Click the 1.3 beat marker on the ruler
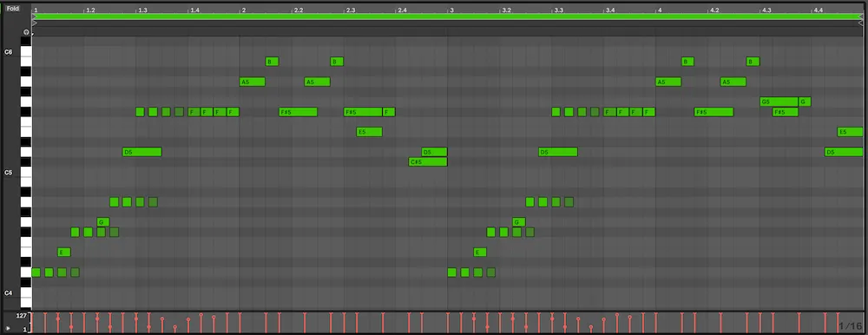 point(143,10)
